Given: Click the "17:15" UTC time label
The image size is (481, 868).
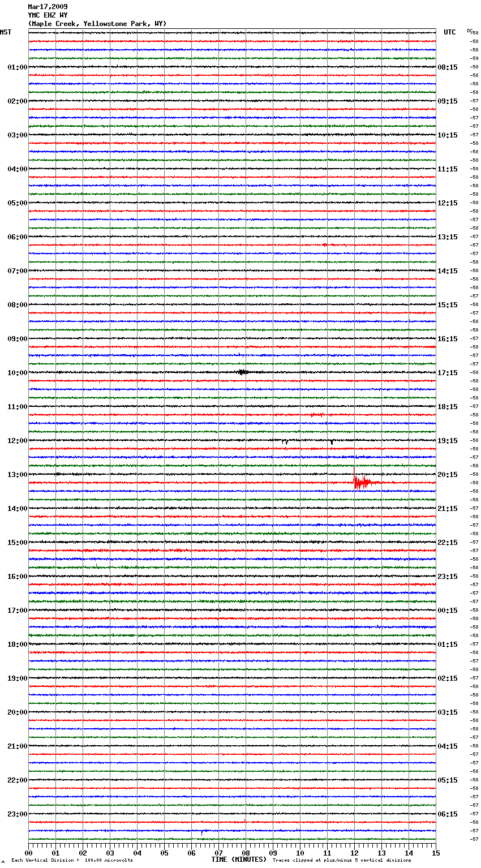Looking at the screenshot, I should (x=448, y=373).
